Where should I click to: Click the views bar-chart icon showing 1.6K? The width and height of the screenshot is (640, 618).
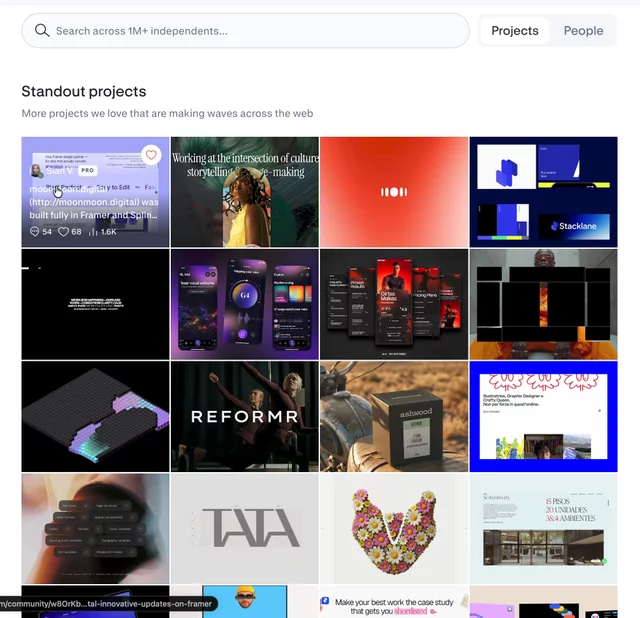click(93, 232)
